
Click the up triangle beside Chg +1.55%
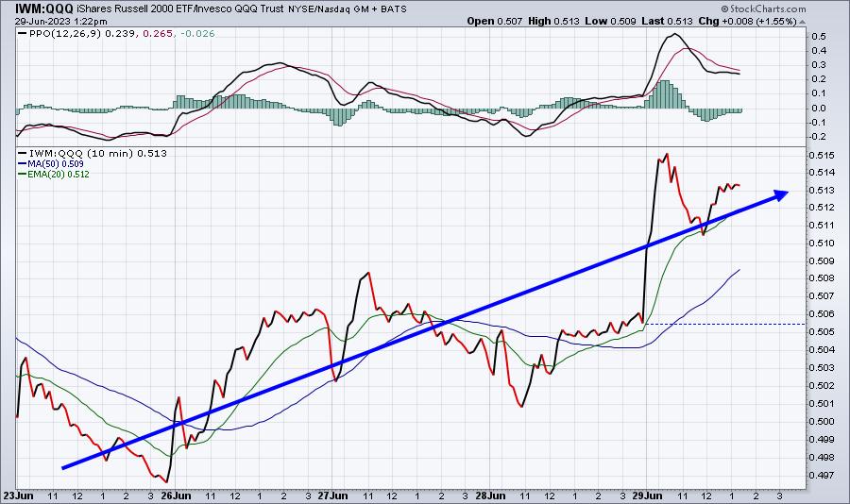(x=803, y=22)
